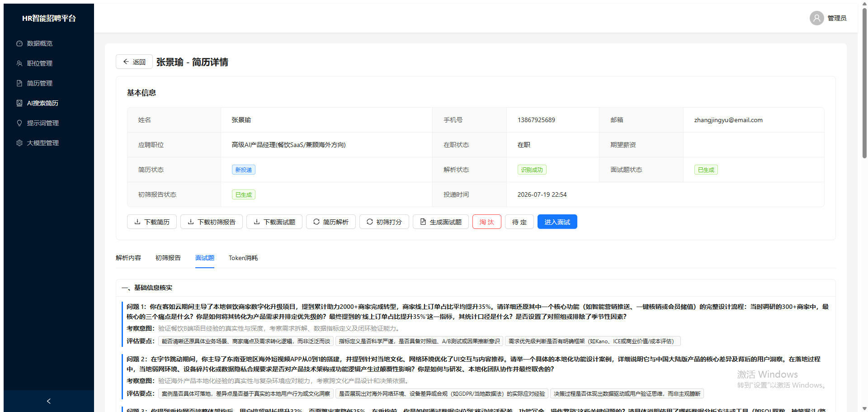Viewport: 868px width, 412px height.
Task: Click the AI搜索简历 icon
Action: [x=19, y=103]
